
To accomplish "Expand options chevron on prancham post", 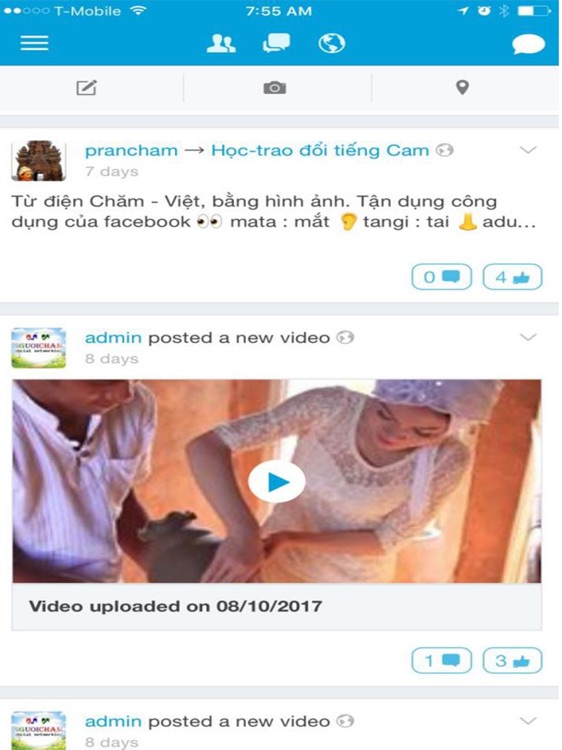I will (x=528, y=150).
